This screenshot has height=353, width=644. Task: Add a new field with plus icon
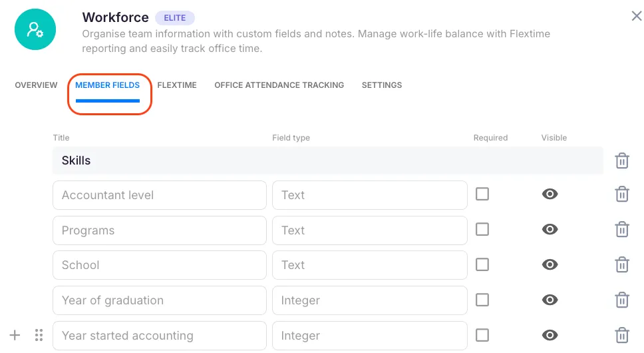15,335
